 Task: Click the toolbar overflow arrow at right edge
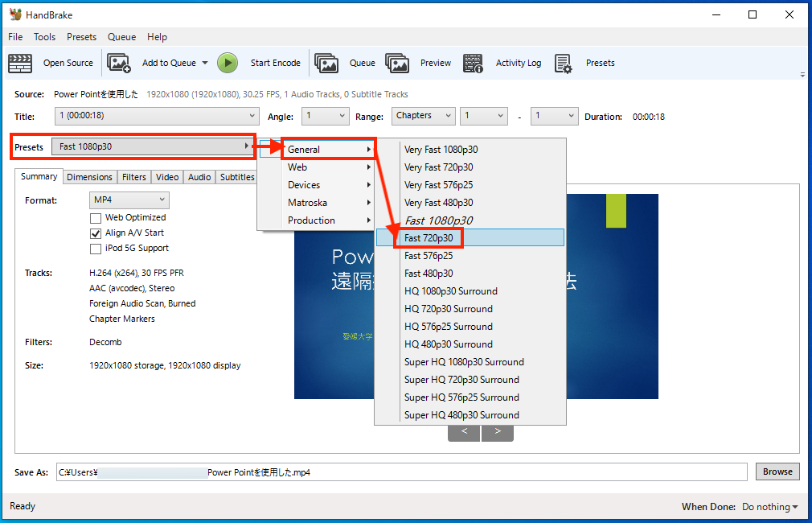point(802,75)
